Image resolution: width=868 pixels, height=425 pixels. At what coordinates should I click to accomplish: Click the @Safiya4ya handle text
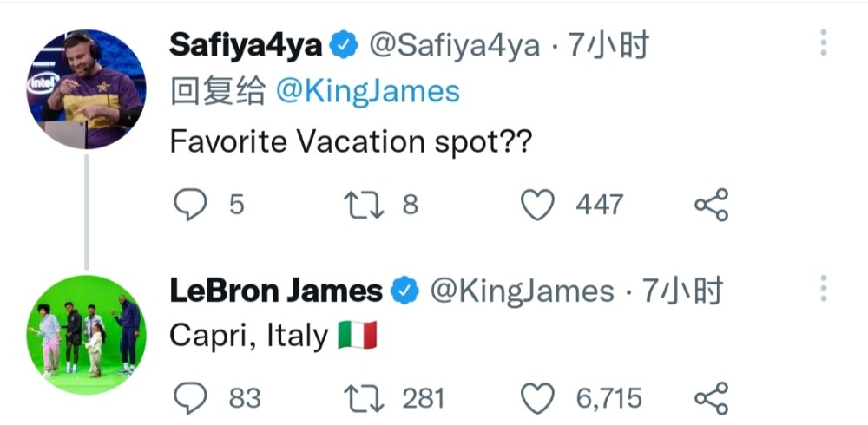455,46
